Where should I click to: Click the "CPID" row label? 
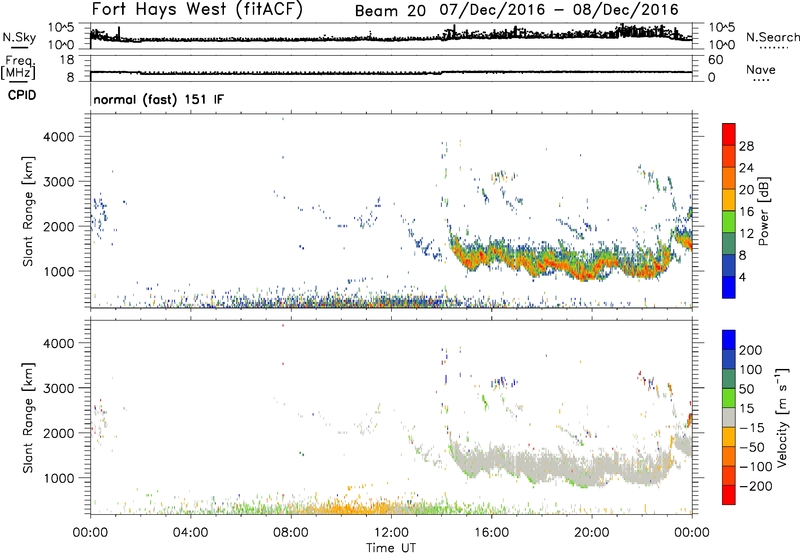(22, 95)
